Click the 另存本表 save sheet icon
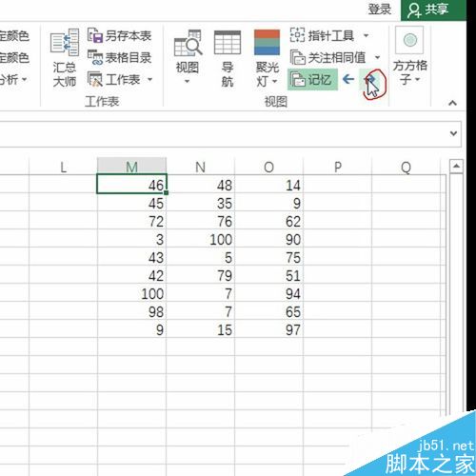 (x=95, y=35)
